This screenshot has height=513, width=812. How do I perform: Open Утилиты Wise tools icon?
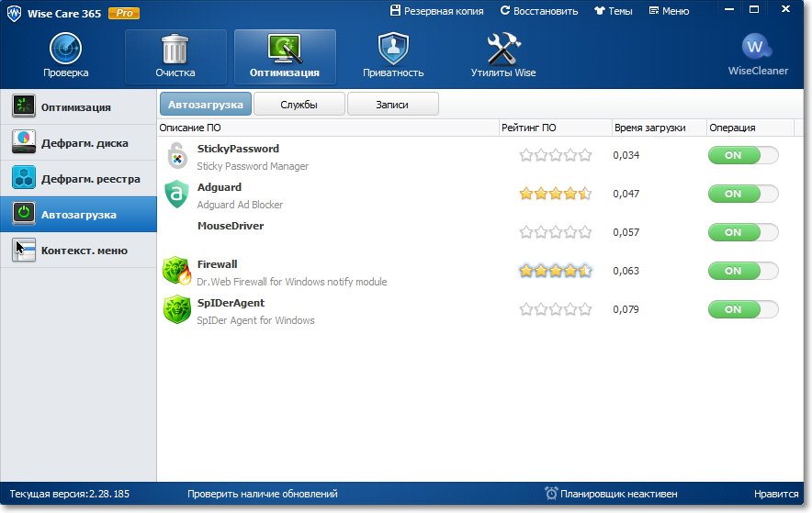tap(503, 49)
